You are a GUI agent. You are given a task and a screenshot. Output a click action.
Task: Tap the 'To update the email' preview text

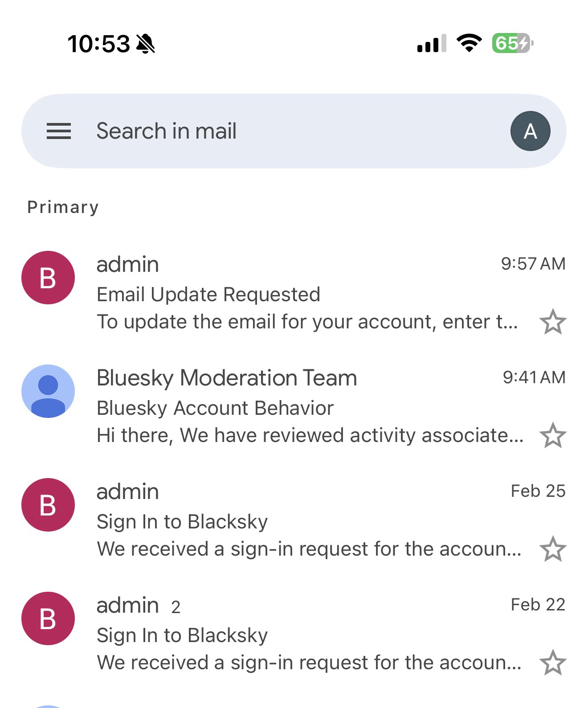pyautogui.click(x=306, y=322)
